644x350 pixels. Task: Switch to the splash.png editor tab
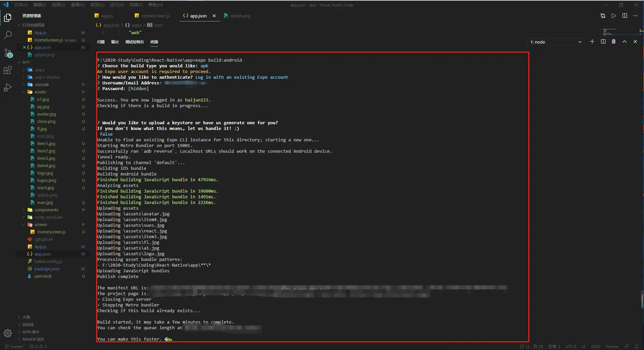coord(240,16)
